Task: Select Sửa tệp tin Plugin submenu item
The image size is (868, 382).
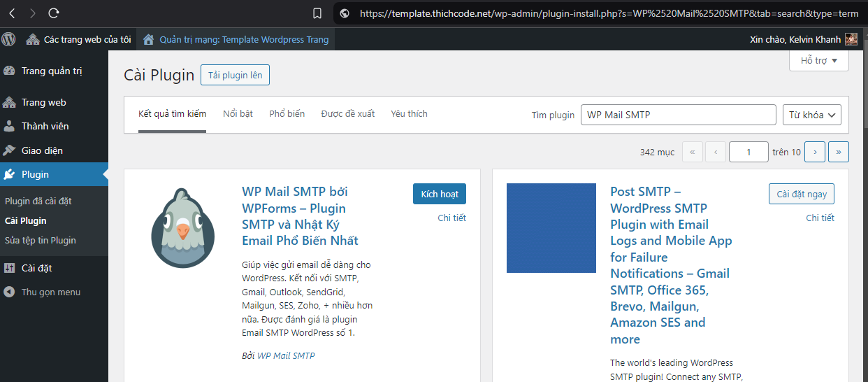Action: (41, 240)
